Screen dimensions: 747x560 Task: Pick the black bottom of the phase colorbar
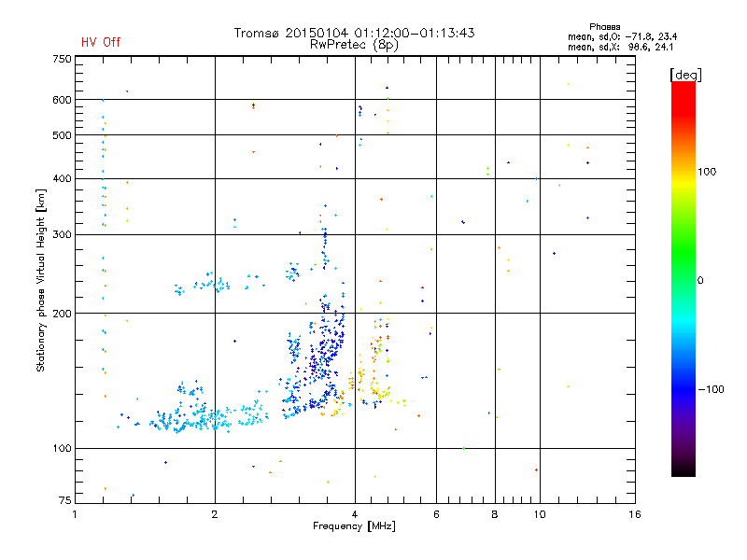(x=684, y=470)
